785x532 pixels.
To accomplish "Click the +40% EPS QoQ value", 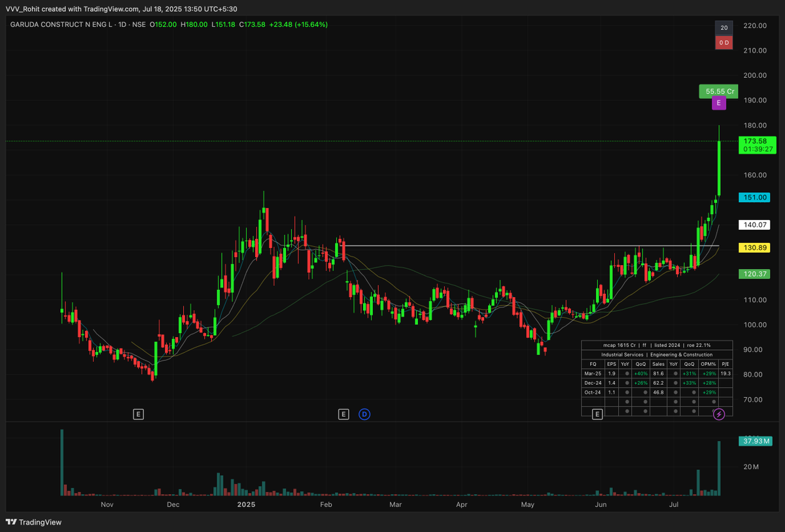I will [641, 373].
